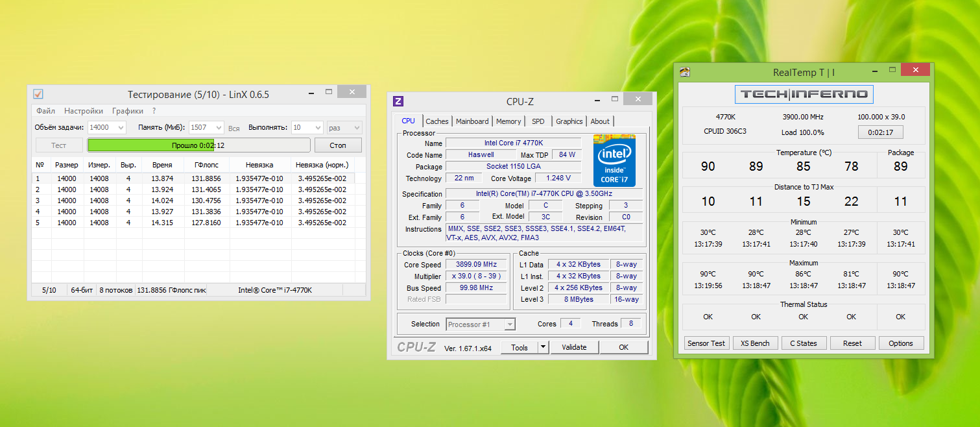Maximize the CPU-Z window
This screenshot has height=427, width=980.
[614, 99]
